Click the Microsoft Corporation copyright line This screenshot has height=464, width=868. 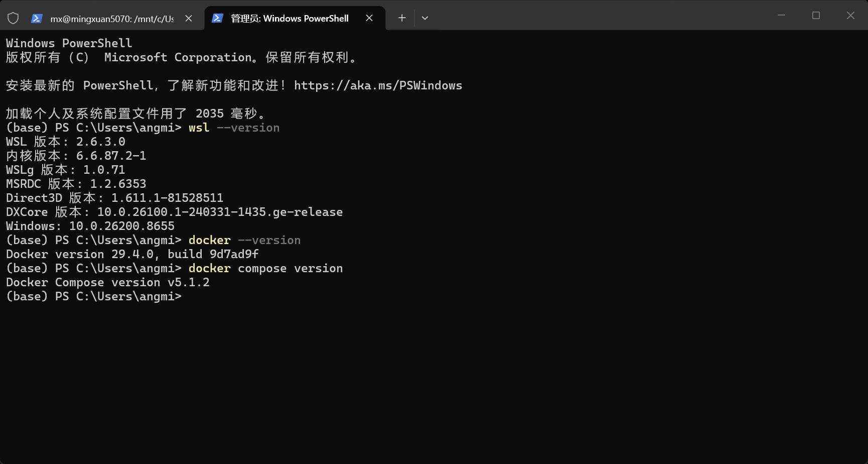[182, 57]
